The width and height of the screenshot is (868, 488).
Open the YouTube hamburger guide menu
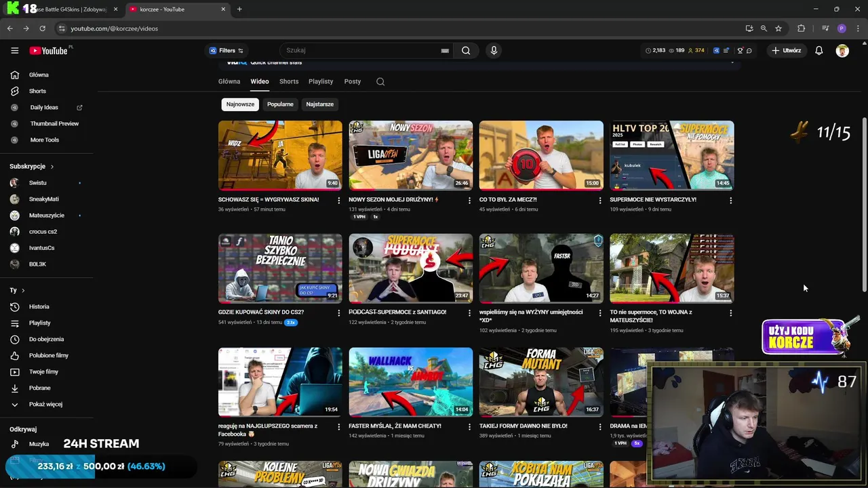[14, 50]
